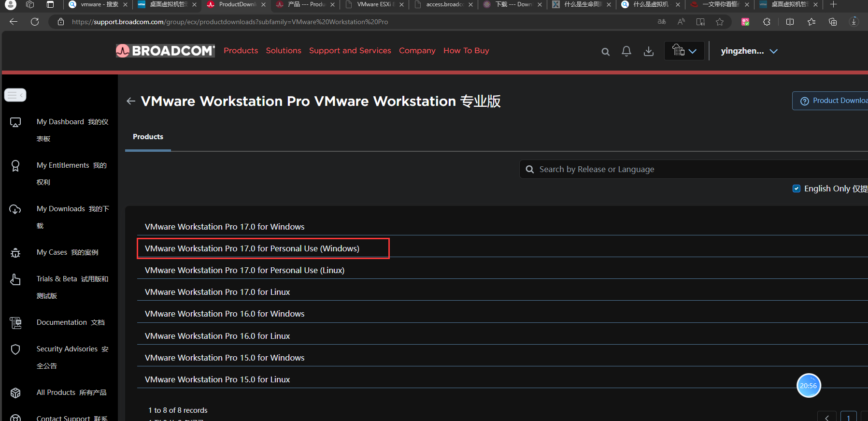Open My Dashboard sidebar link
This screenshot has height=421, width=868.
(72, 130)
